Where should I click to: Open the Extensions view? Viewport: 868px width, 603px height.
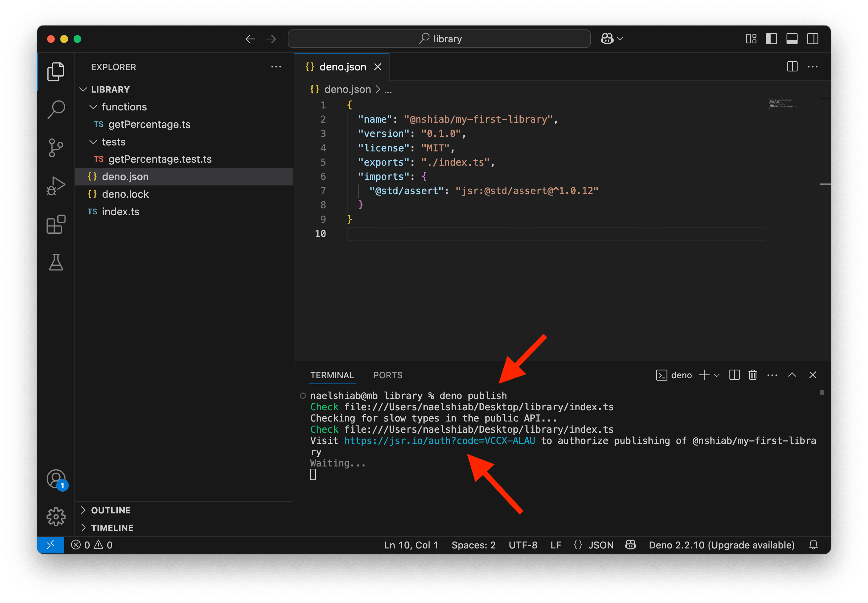pyautogui.click(x=56, y=224)
